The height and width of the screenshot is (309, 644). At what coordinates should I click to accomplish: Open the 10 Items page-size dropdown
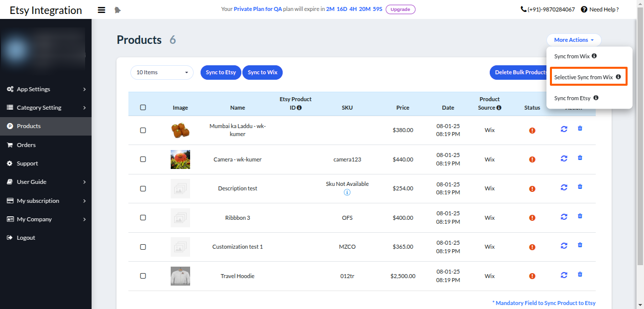pos(162,72)
